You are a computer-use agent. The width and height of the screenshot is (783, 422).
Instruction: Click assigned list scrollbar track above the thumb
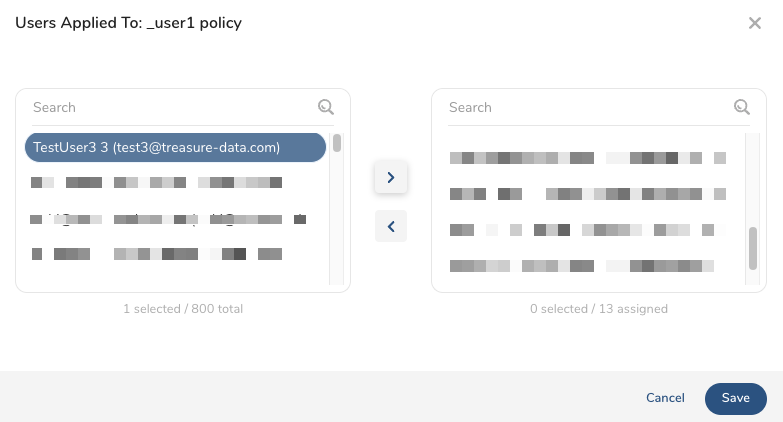753,180
